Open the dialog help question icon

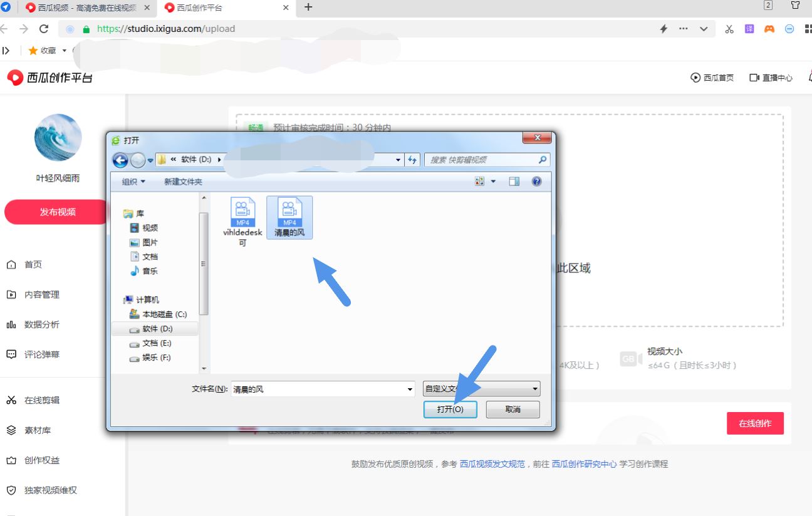tap(536, 182)
